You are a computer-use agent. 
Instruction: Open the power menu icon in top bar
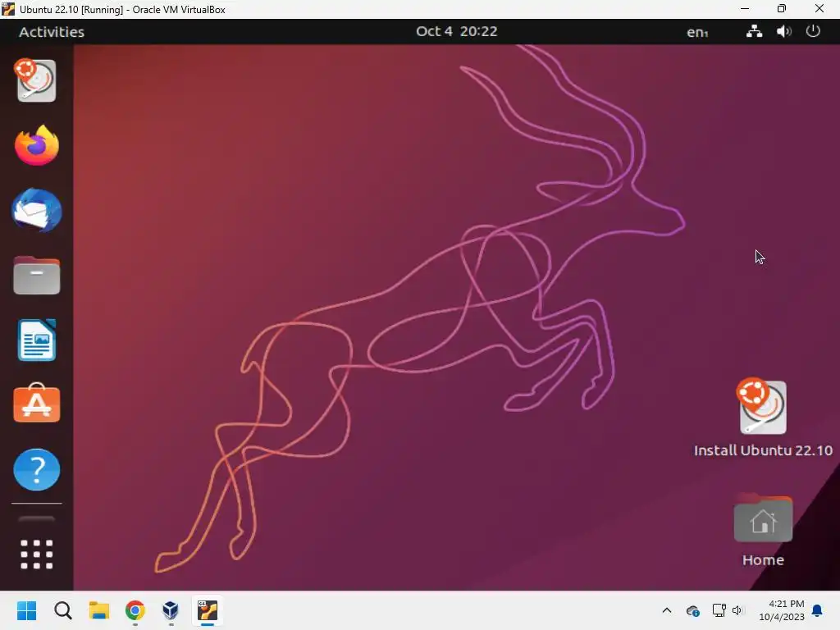pos(813,32)
